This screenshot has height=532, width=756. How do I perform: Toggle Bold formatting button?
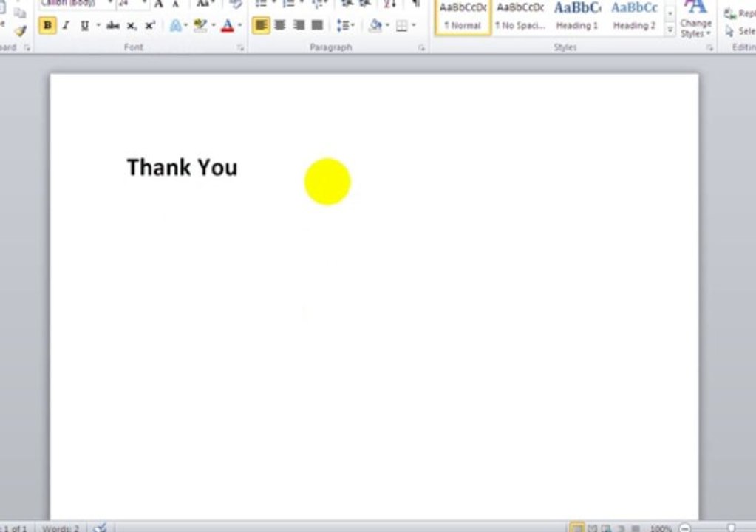[x=47, y=26]
